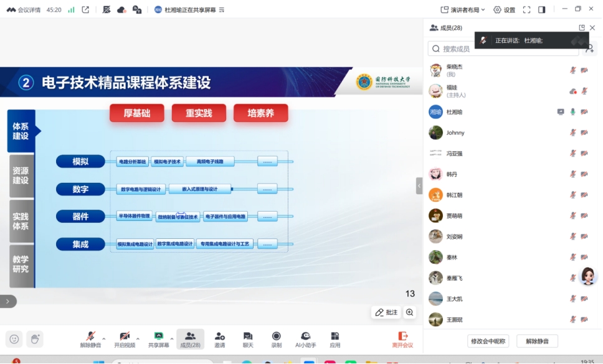Expand the 演讲者布局 layout dropdown
The width and height of the screenshot is (603, 364).
[x=463, y=10]
